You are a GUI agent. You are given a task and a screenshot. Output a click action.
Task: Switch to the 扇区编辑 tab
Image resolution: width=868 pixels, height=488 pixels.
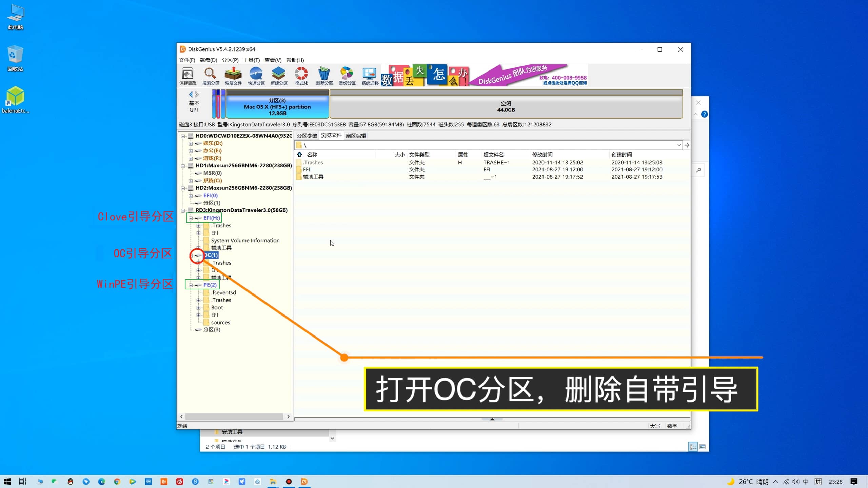(355, 136)
